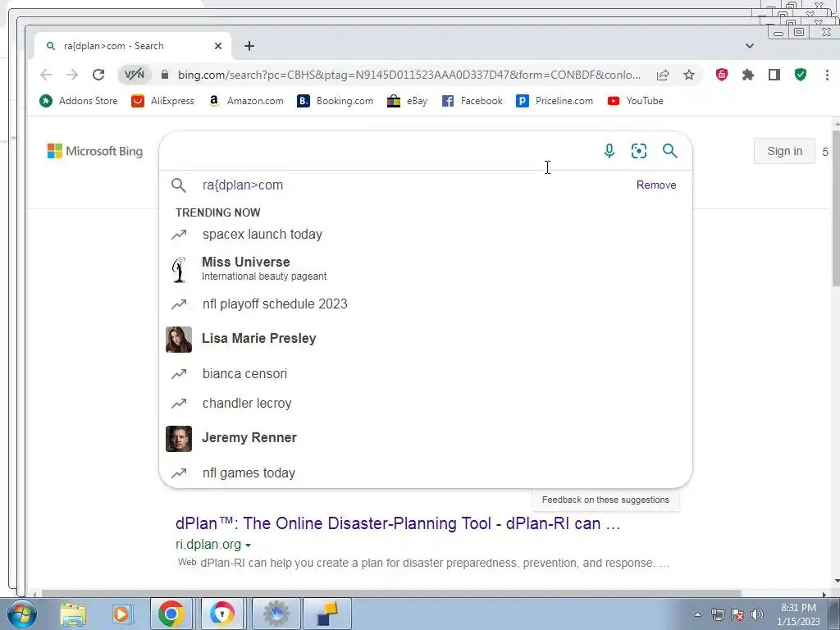Open the green shield extension icon

click(801, 75)
